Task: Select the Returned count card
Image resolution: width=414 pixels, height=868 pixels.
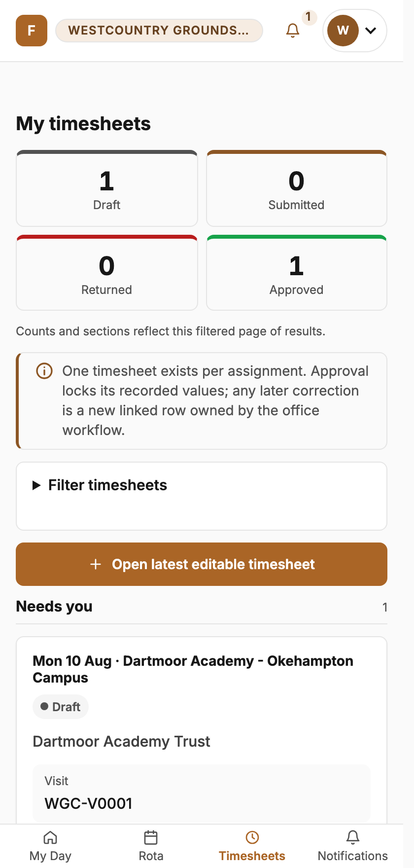Action: (x=107, y=273)
